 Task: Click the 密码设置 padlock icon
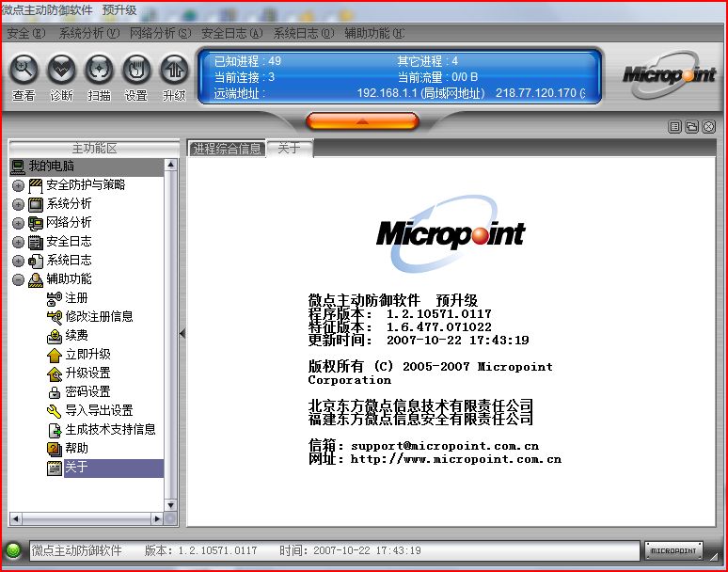pos(55,392)
